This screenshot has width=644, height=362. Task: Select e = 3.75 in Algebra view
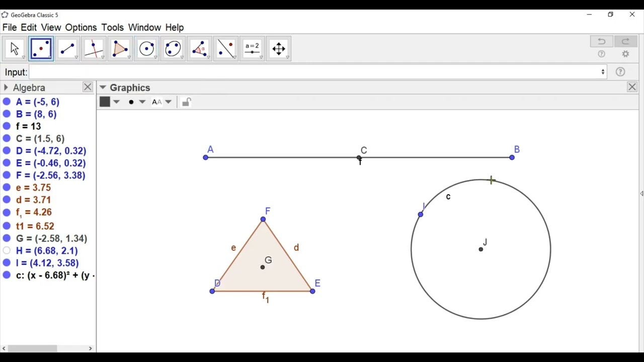[33, 188]
